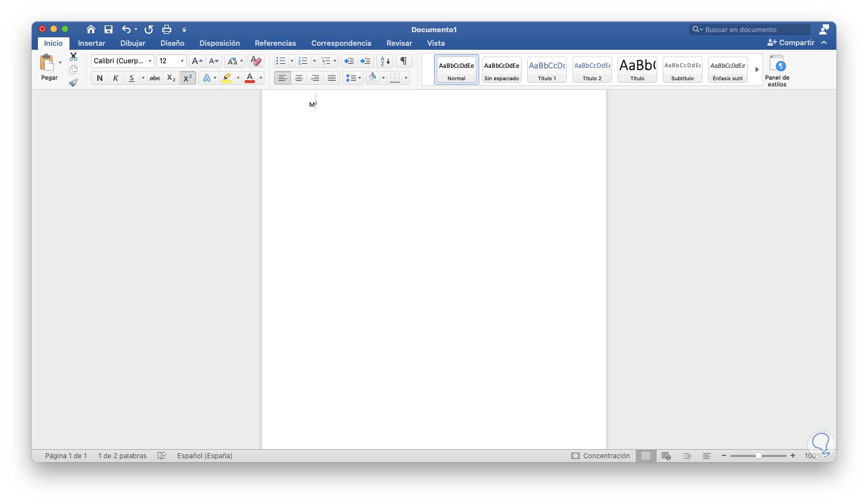Switch to the Revisar tab

point(399,43)
